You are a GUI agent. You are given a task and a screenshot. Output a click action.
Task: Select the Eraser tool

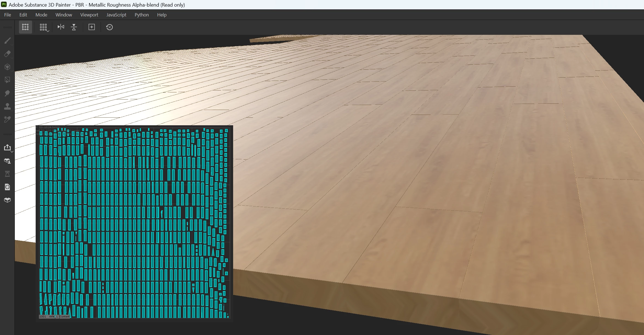(7, 54)
